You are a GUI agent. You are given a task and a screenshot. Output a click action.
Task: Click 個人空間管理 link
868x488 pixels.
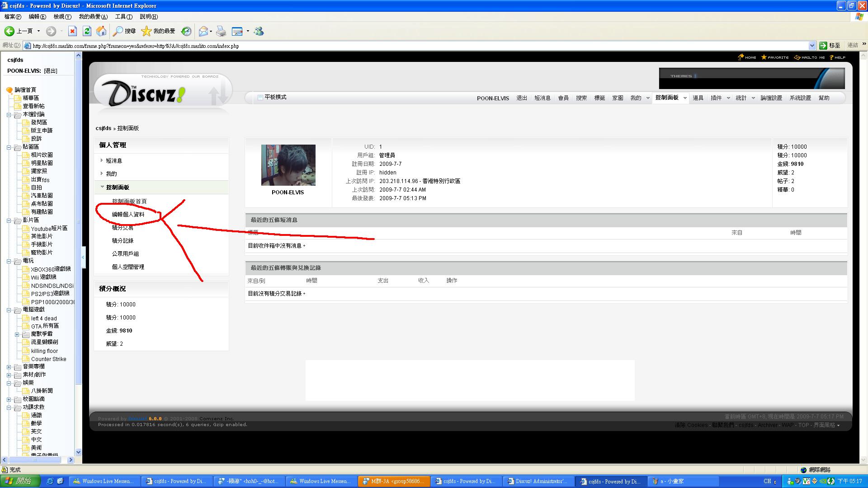tap(128, 267)
